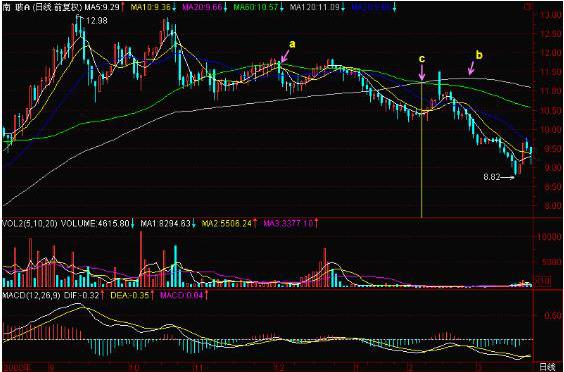The image size is (564, 372).
Task: Click month 12 on the time axis
Action: [279, 367]
